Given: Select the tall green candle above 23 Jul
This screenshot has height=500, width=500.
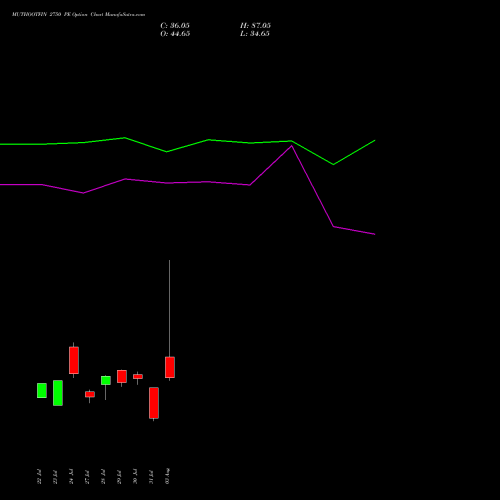Looking at the screenshot, I should pos(58,393).
